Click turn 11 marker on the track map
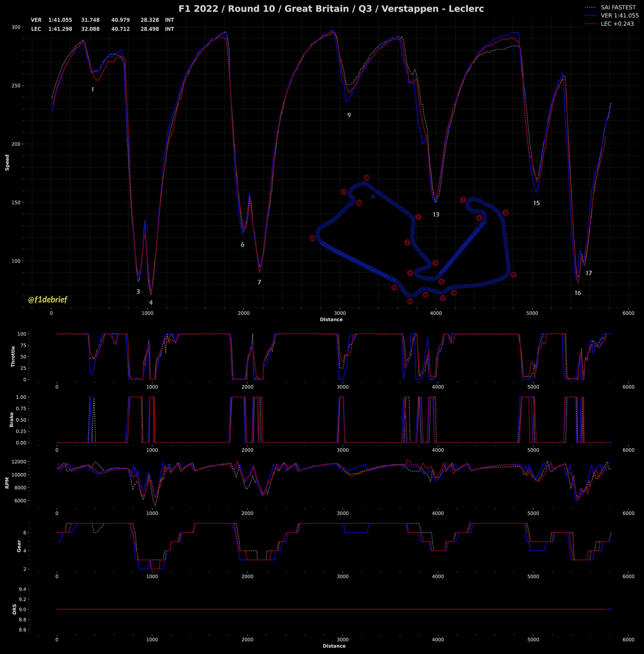This screenshot has height=654, width=644. (443, 298)
